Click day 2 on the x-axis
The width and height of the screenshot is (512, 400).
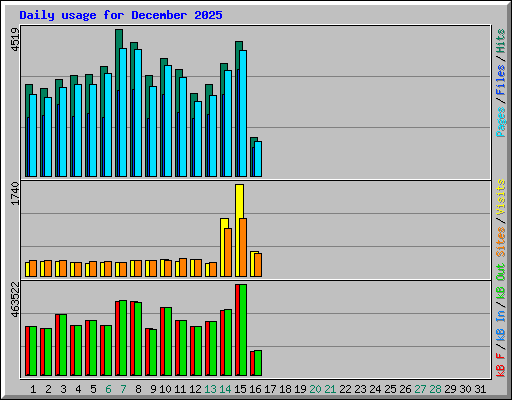click(48, 389)
